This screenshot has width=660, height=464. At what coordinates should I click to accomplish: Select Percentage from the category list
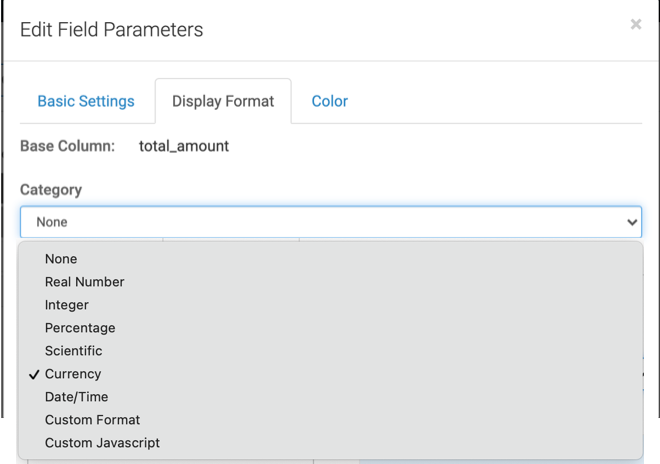coord(80,328)
